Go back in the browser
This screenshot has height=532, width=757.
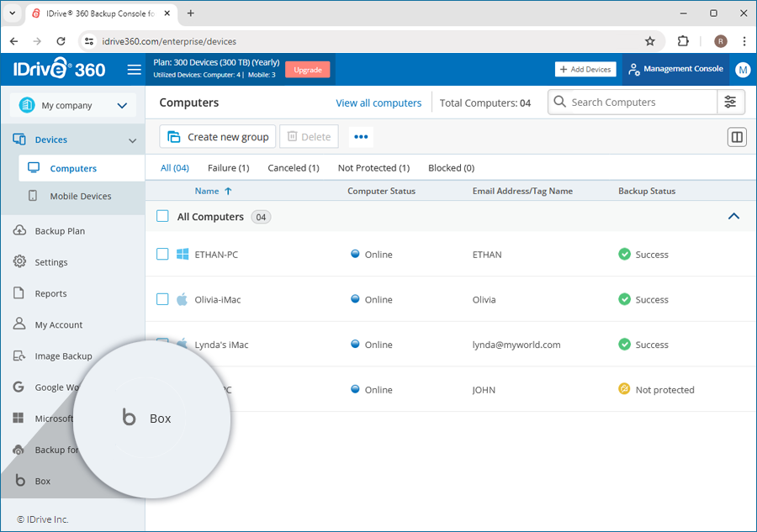[x=14, y=41]
